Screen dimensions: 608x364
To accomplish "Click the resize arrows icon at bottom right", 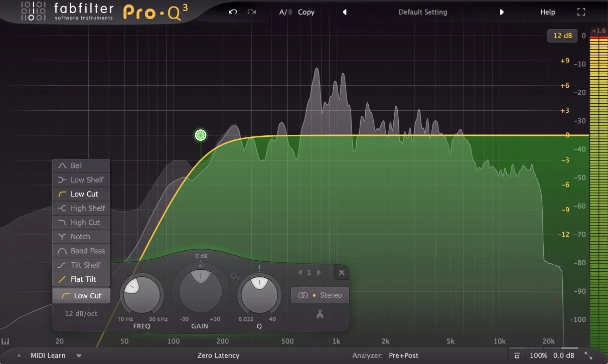I will [588, 355].
